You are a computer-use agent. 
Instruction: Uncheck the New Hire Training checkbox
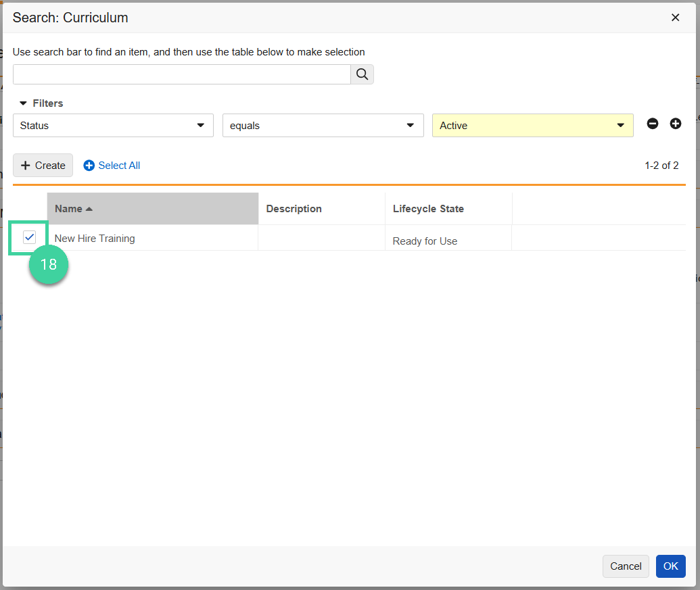tap(29, 237)
